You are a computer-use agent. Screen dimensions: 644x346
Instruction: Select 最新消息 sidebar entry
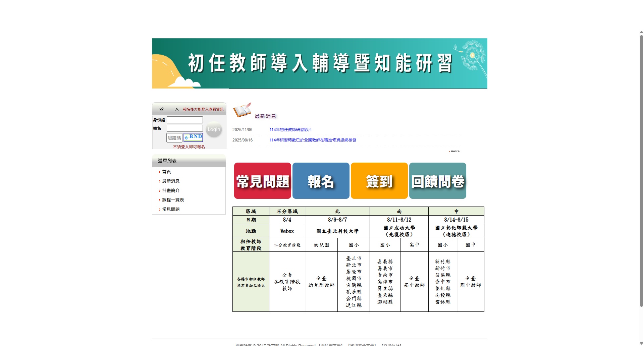[170, 181]
